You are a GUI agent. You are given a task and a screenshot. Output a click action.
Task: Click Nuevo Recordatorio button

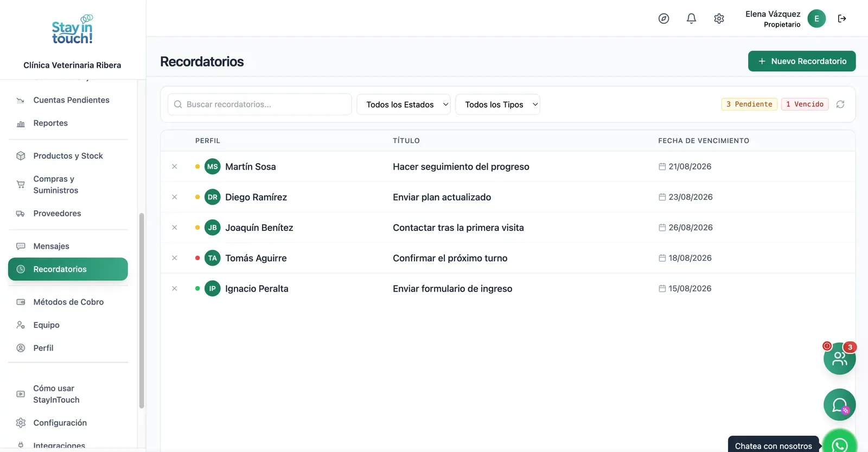(x=802, y=61)
